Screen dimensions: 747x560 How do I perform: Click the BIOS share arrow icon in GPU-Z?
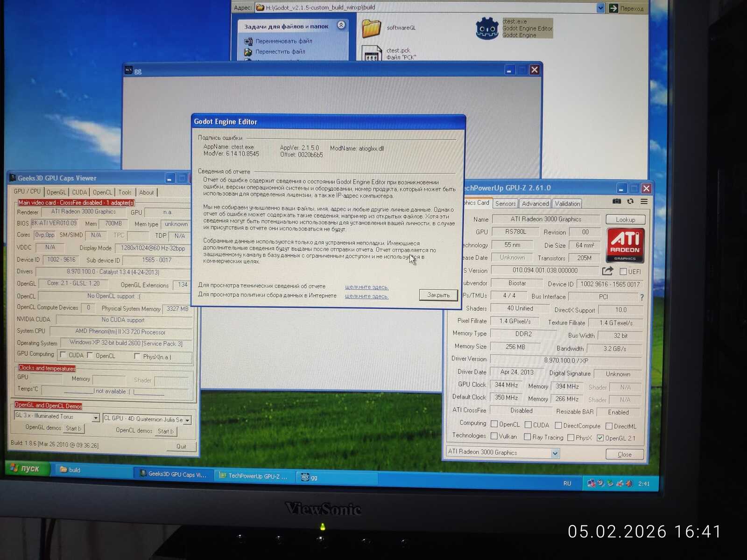(607, 271)
